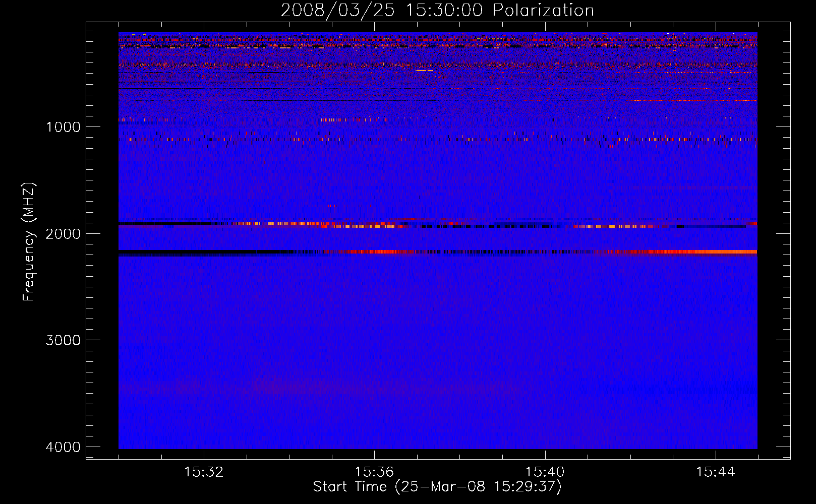Click the 15:44 time tick label

pyautogui.click(x=715, y=472)
